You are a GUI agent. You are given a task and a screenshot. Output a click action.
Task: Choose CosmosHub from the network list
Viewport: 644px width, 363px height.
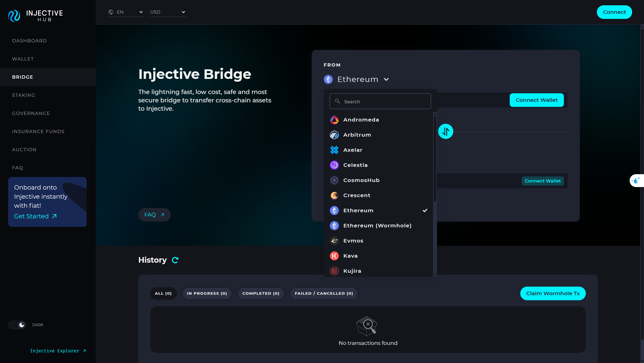pos(378,180)
